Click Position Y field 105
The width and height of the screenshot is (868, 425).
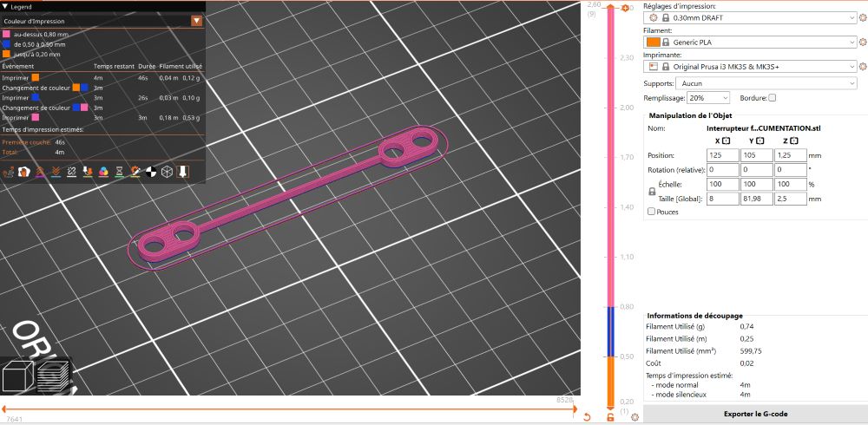(757, 155)
